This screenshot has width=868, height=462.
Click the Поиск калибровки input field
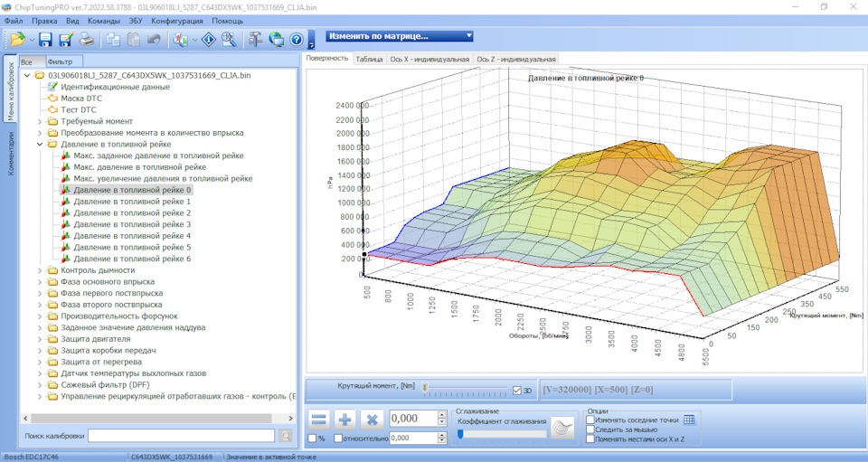point(181,436)
